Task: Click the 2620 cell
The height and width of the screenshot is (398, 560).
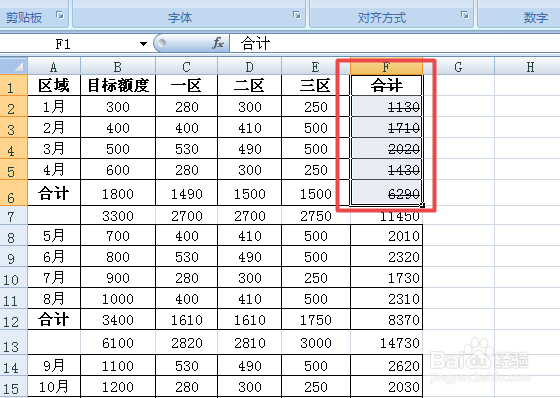Action: (x=386, y=365)
